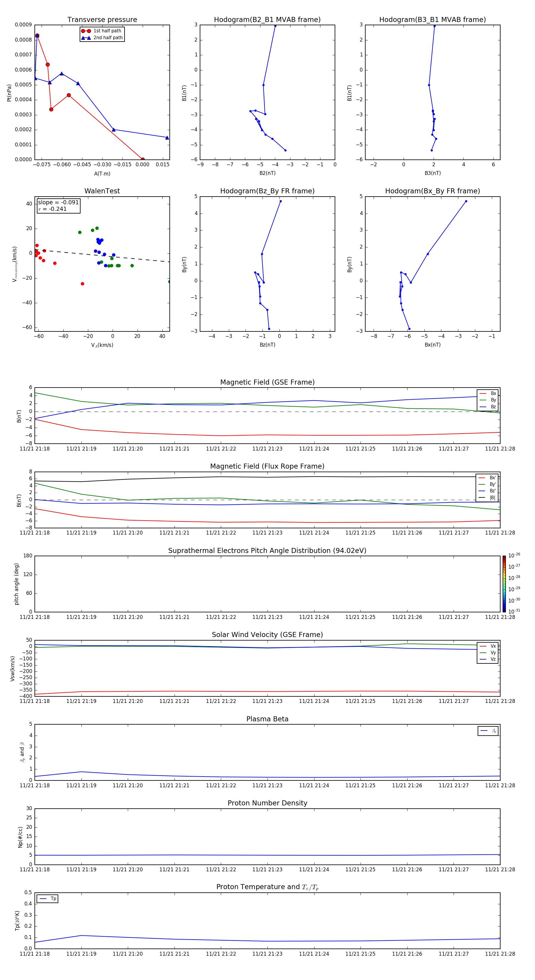Click the 'WalenTest' plot title
Viewport: 535px width, 980px height.
pyautogui.click(x=102, y=191)
